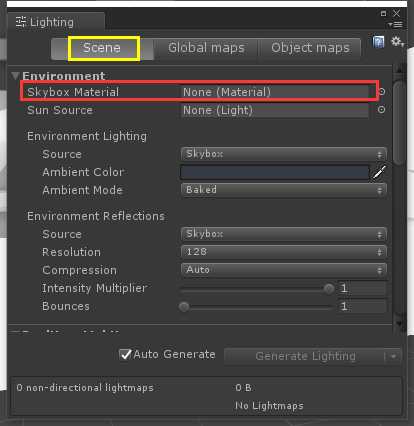Open the Resolution dropdown showing 128
The image size is (414, 426).
pos(284,252)
